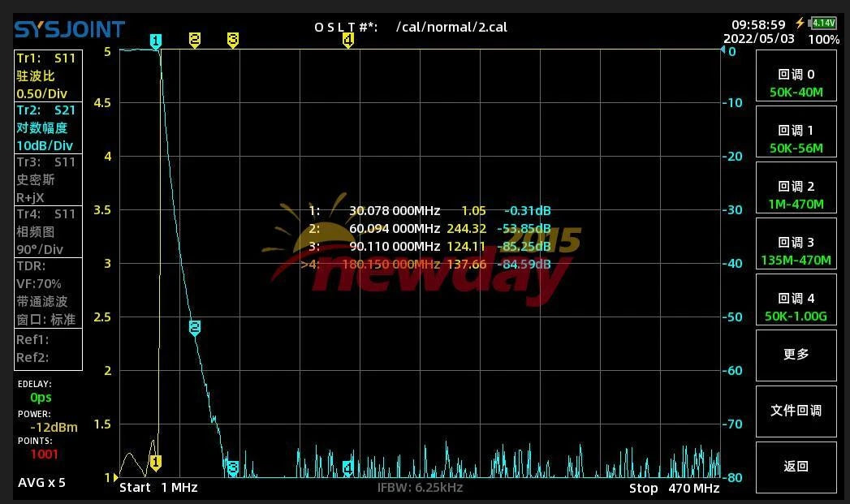Click cyan marker 2 on the S21 curve
The image size is (850, 504).
(195, 327)
